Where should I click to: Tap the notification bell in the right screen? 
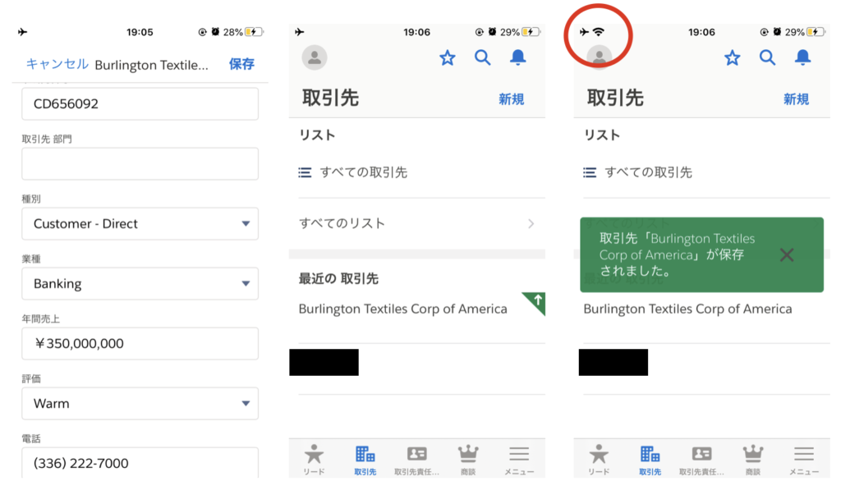tap(802, 57)
